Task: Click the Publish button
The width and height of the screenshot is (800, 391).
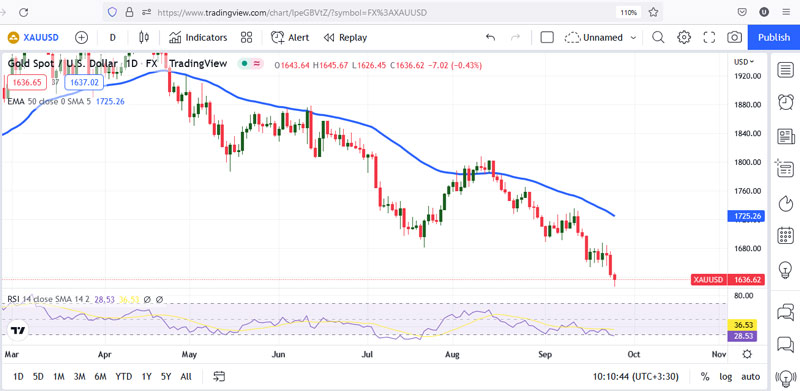Action: (773, 37)
